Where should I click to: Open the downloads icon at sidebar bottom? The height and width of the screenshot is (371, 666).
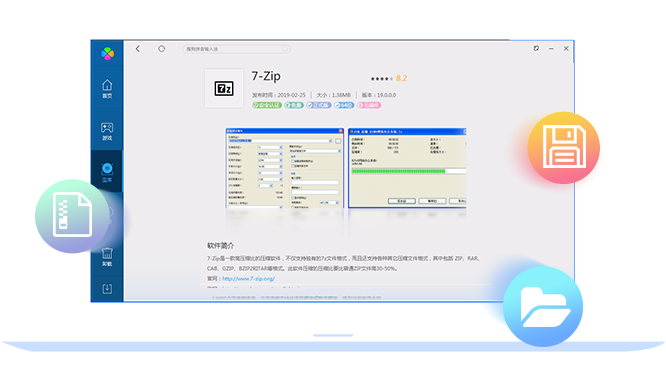107,289
